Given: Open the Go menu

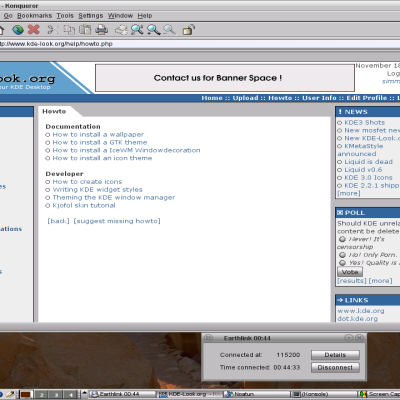Looking at the screenshot, I should point(8,16).
